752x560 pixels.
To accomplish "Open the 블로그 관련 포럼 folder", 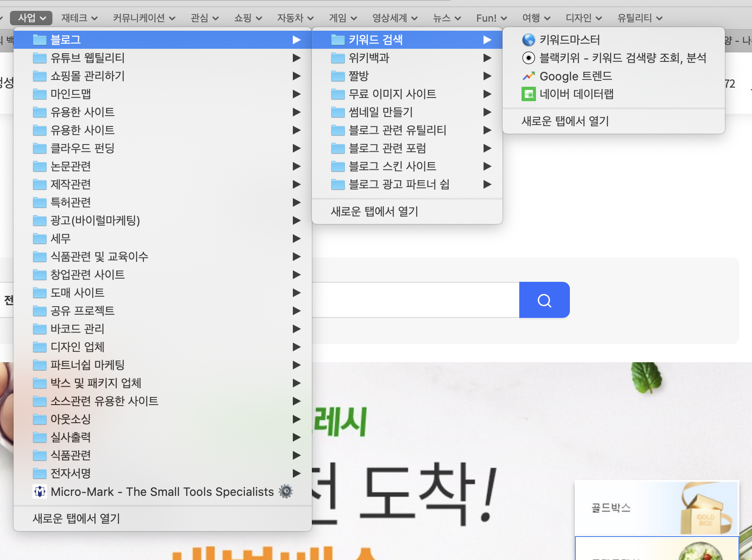I will click(x=407, y=148).
